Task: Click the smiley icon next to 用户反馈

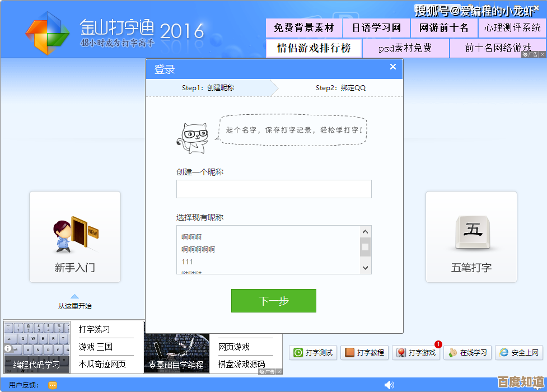Action: (52, 385)
